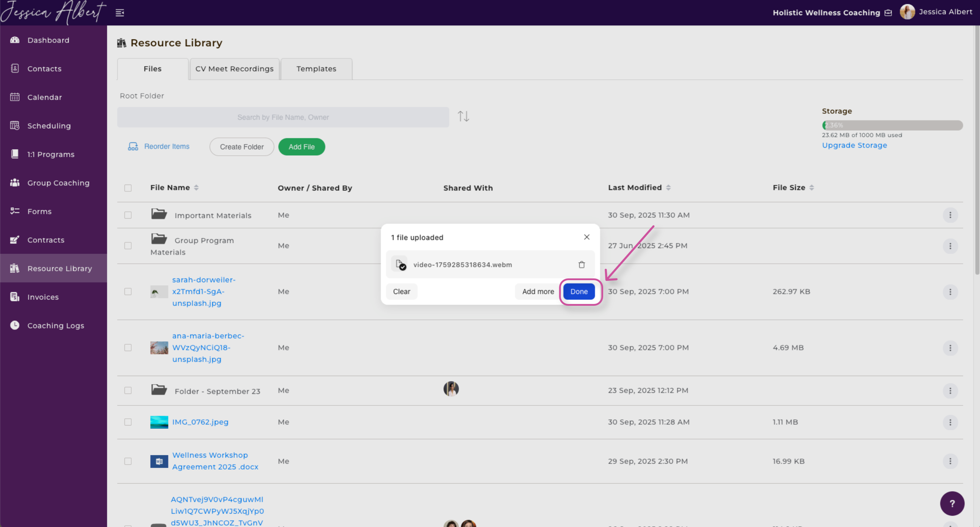Switch to CV Meet Recordings tab
Screen dimensions: 980x527
click(234, 69)
